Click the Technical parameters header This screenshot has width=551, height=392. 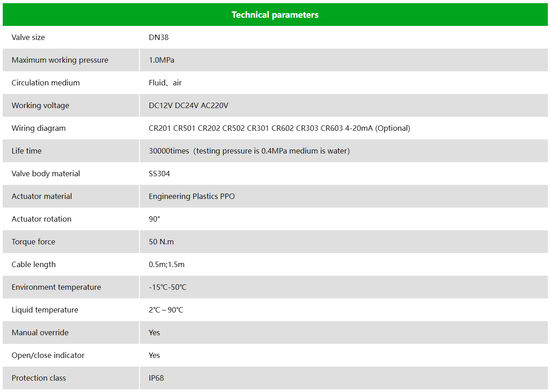click(x=275, y=15)
